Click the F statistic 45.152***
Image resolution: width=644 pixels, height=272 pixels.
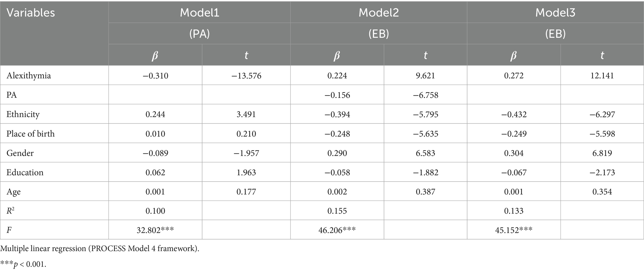point(514,230)
